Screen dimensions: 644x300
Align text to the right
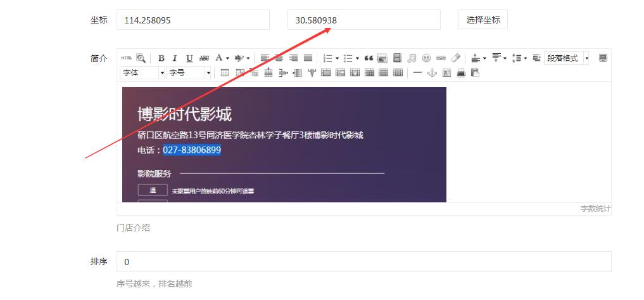point(294,58)
